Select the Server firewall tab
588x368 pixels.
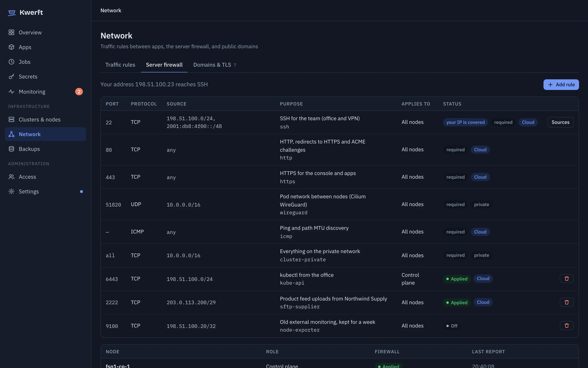pos(164,65)
